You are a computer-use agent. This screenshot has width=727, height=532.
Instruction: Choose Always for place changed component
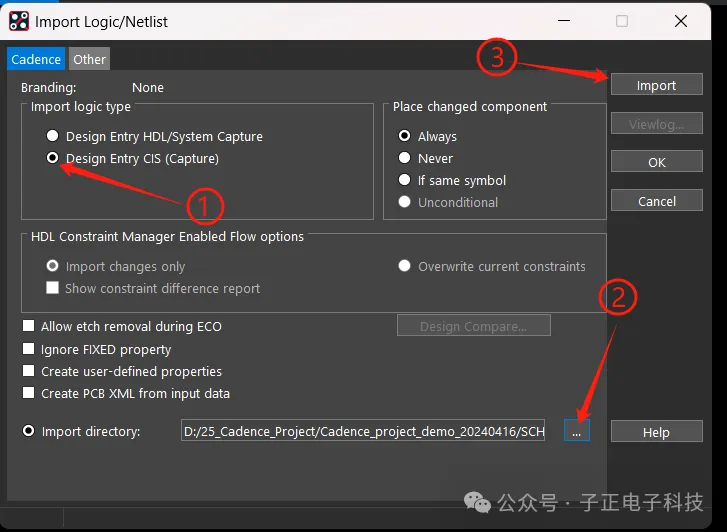[x=404, y=135]
